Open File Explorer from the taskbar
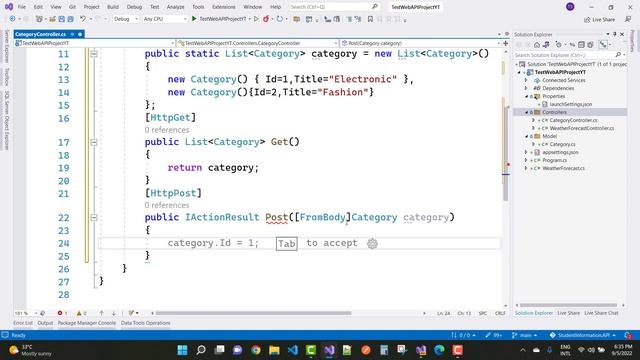640x360 pixels. (x=274, y=350)
